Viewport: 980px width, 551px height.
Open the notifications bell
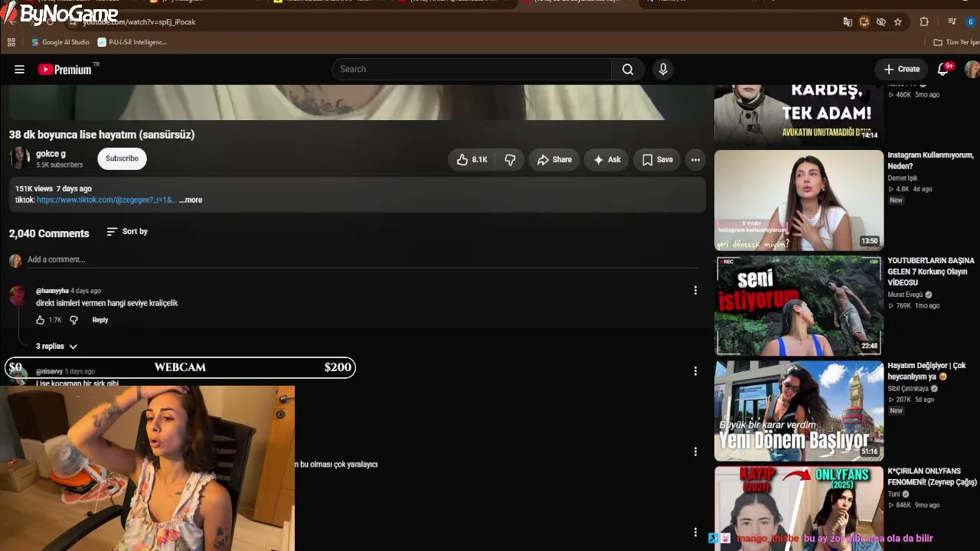point(944,70)
